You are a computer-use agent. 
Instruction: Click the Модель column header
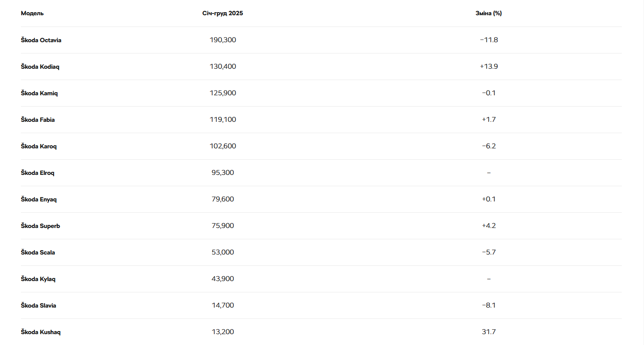[32, 13]
